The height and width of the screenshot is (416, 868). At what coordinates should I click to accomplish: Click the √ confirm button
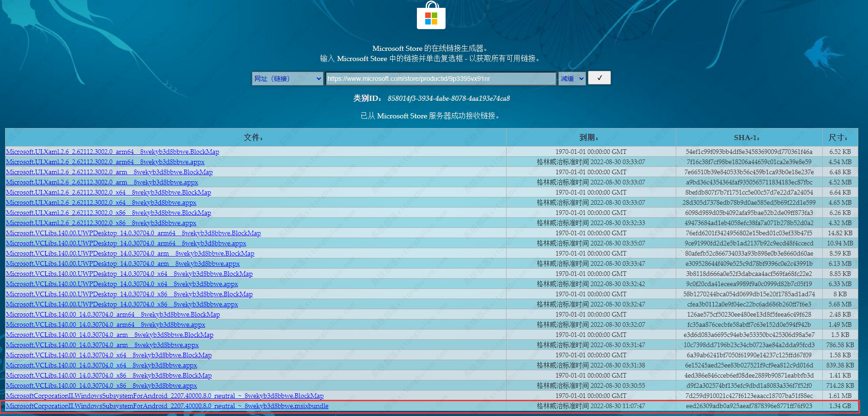coord(599,78)
